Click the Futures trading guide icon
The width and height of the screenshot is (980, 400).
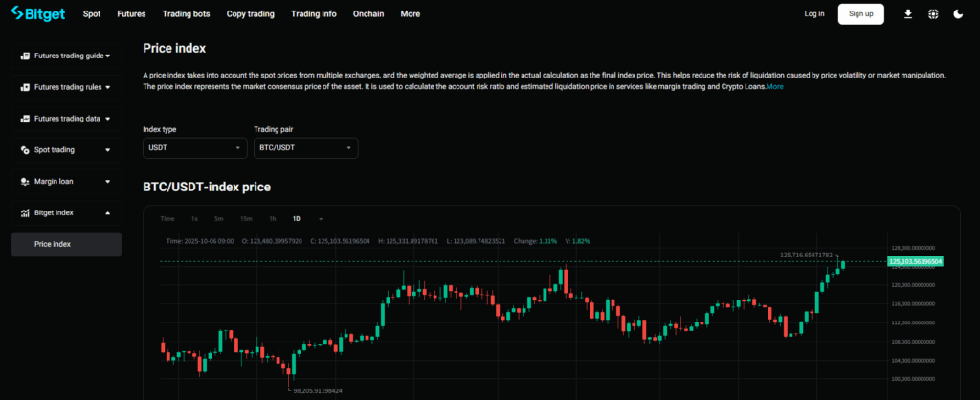tap(26, 56)
